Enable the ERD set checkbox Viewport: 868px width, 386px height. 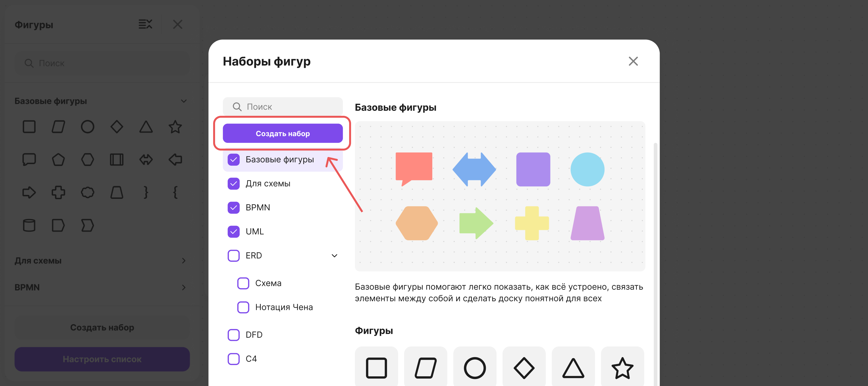click(233, 255)
